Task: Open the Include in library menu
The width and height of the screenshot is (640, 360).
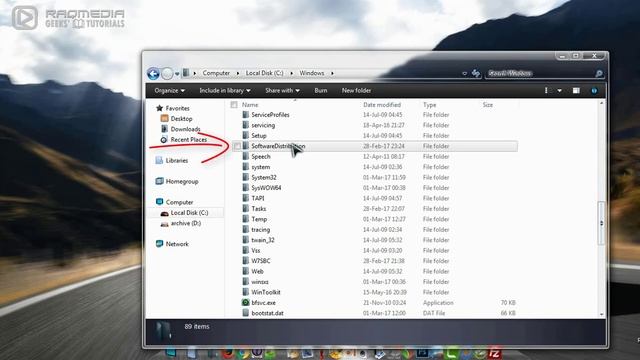Action: coord(225,91)
